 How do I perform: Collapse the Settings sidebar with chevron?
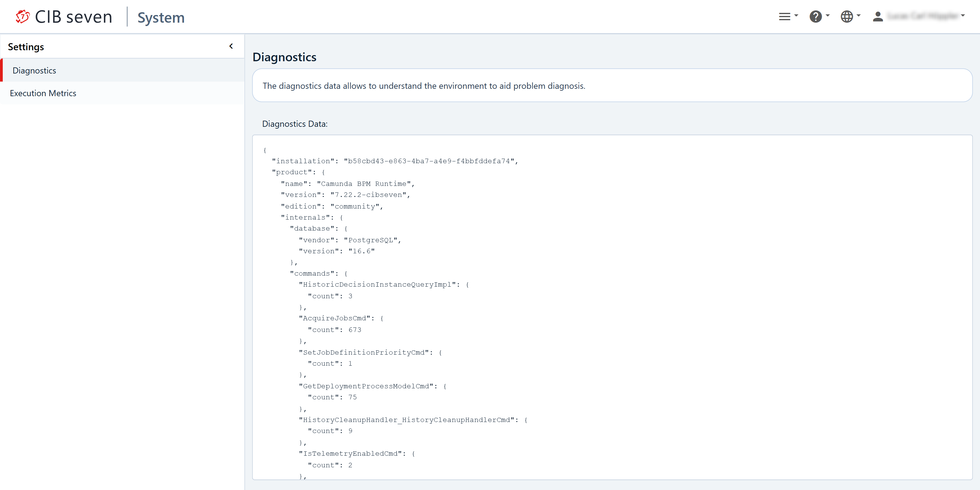231,47
